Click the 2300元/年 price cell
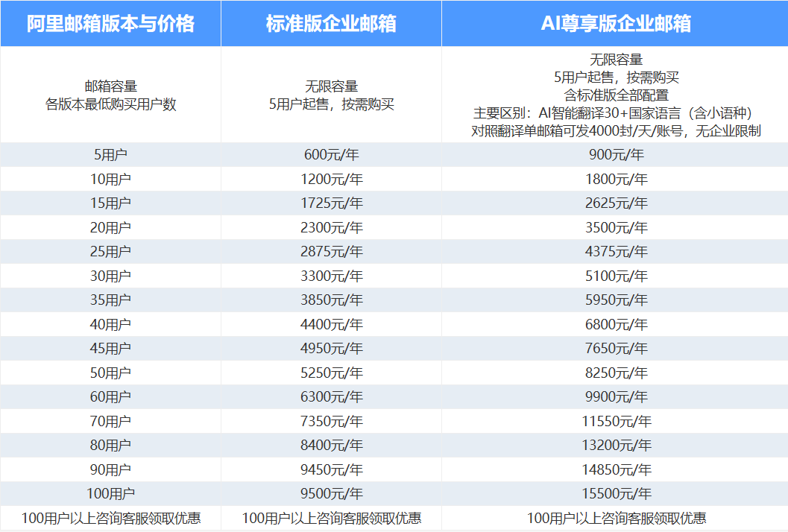Screen dimensions: 788x532 331,227
